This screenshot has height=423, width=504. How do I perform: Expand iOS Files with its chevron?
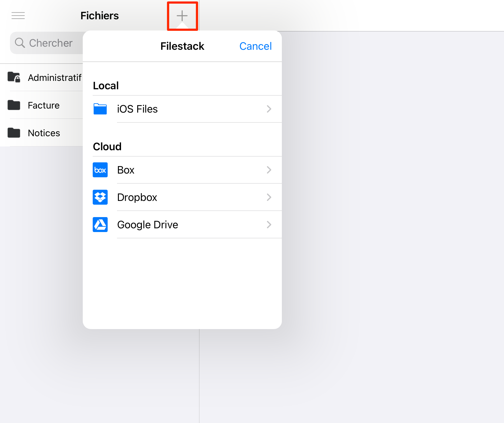269,109
